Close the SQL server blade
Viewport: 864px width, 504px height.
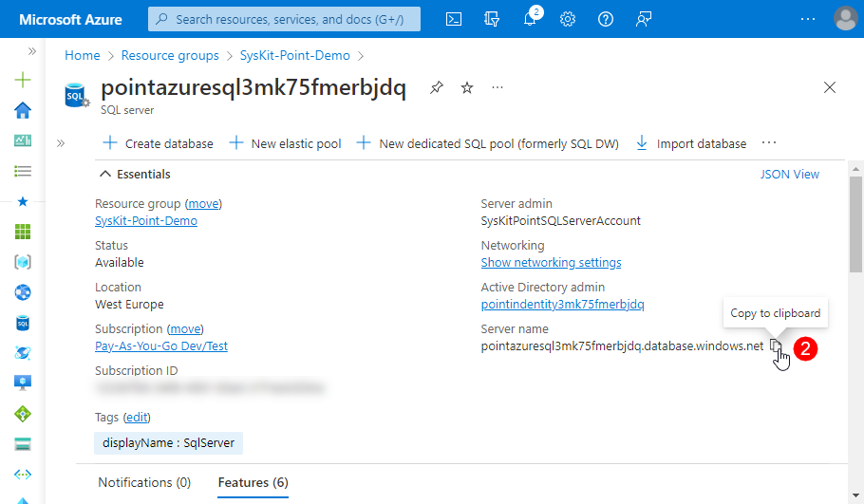[829, 87]
